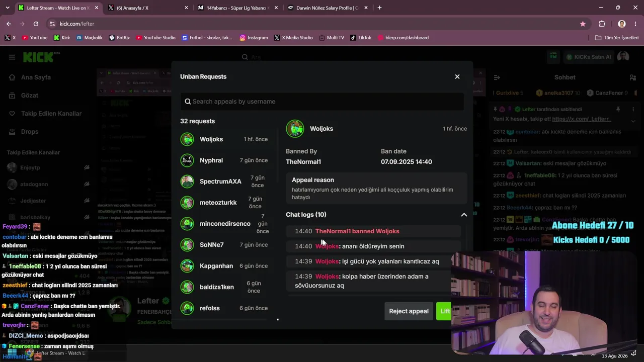Toggle the Kick sidebar hamburger menu
Image resolution: width=644 pixels, height=362 pixels.
click(x=12, y=57)
